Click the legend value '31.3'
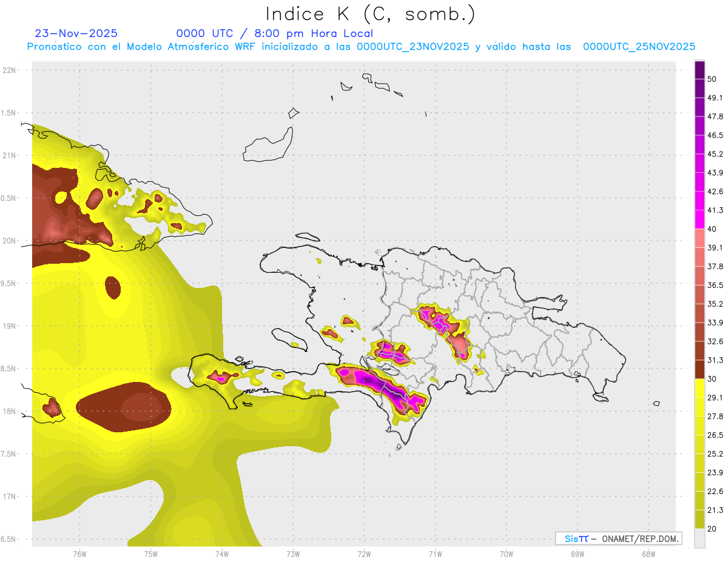 click(x=715, y=360)
